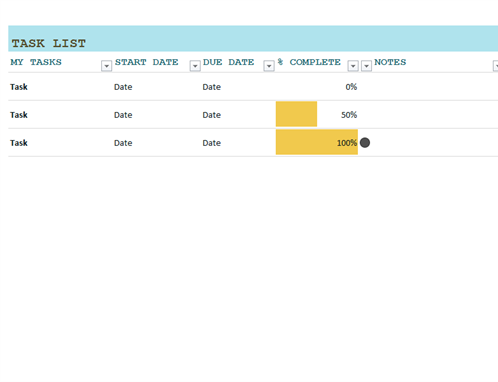Click the gray circle icon beside 100%

click(365, 143)
